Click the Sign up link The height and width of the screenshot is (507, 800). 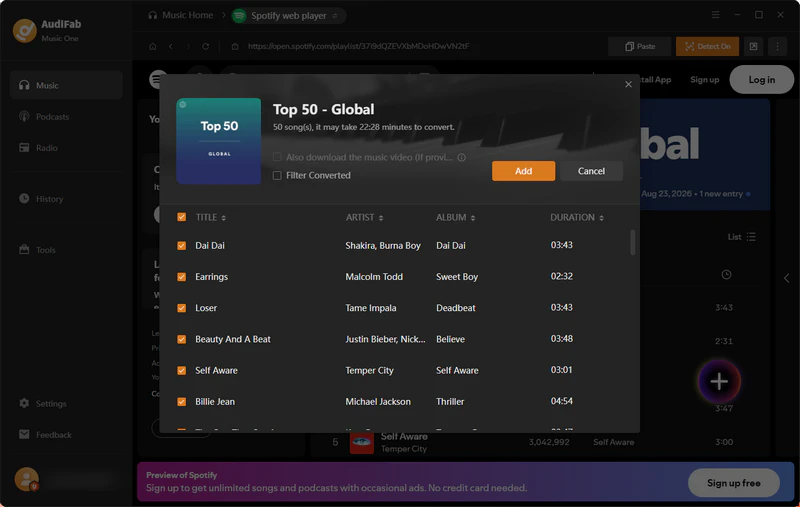coord(704,80)
